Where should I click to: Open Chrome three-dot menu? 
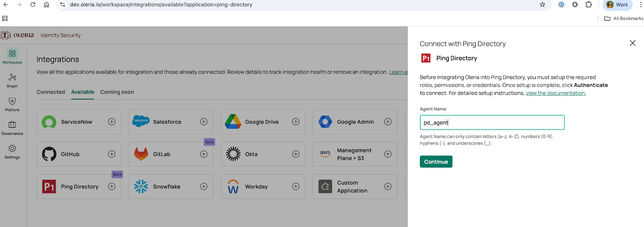coord(640,5)
